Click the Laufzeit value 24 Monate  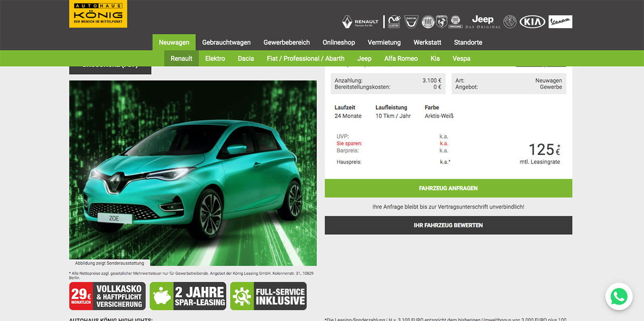348,116
